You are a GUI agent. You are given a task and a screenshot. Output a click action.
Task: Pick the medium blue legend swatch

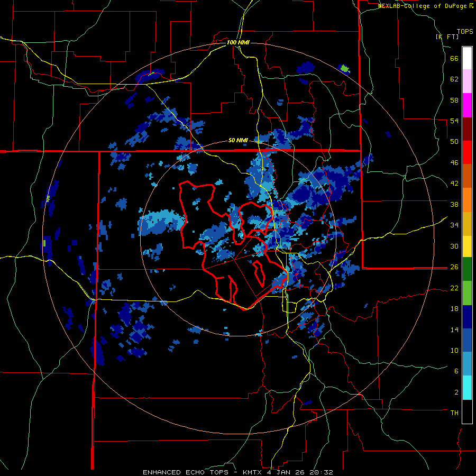[467, 341]
